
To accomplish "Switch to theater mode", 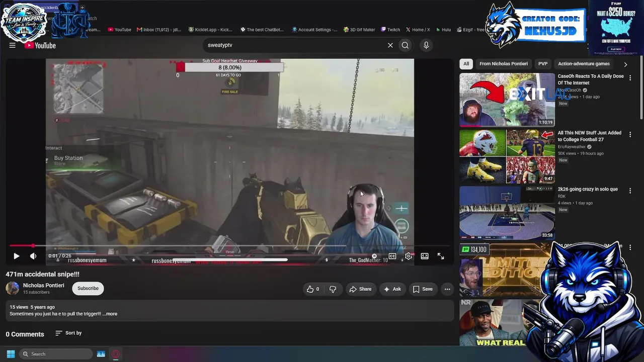I will [x=425, y=256].
